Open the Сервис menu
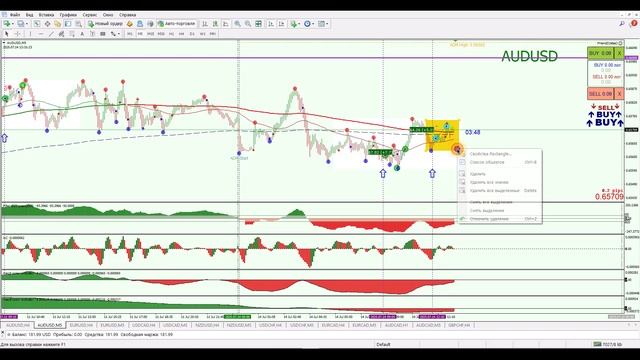Image resolution: width=640 pixels, height=360 pixels. [x=90, y=15]
